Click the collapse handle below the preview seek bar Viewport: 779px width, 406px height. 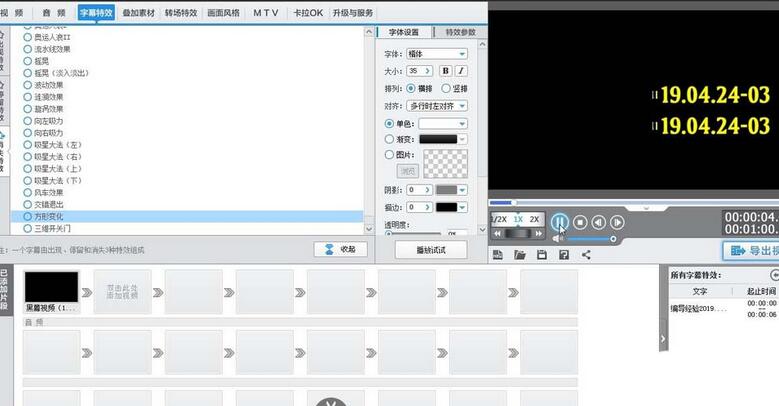click(x=646, y=208)
